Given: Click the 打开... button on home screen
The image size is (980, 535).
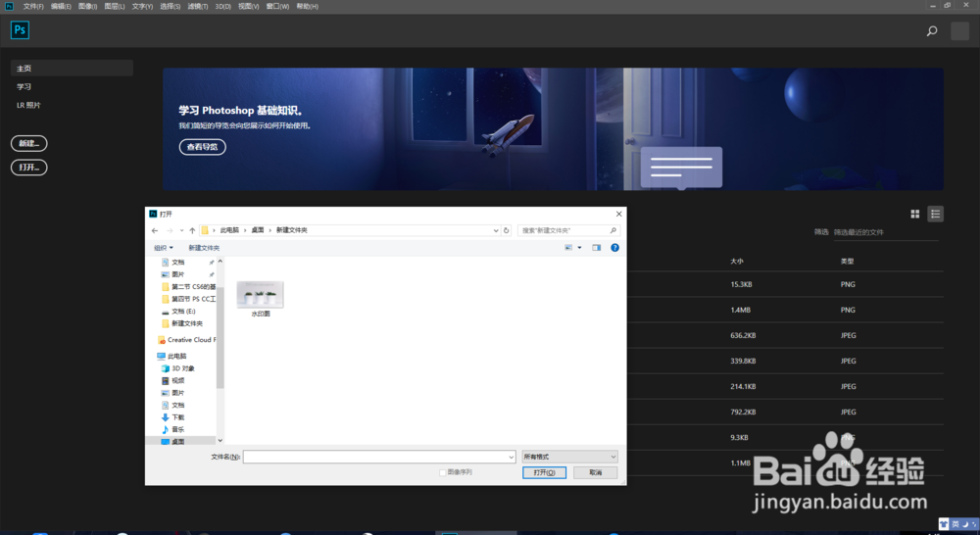Looking at the screenshot, I should pos(28,168).
